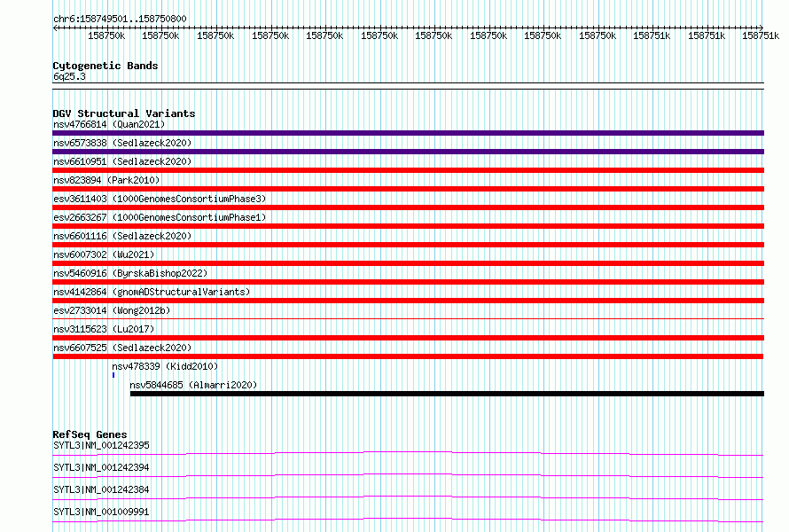The image size is (789, 532).
Task: Open variant label nsv3115623 (Lu2017)
Action: (104, 329)
